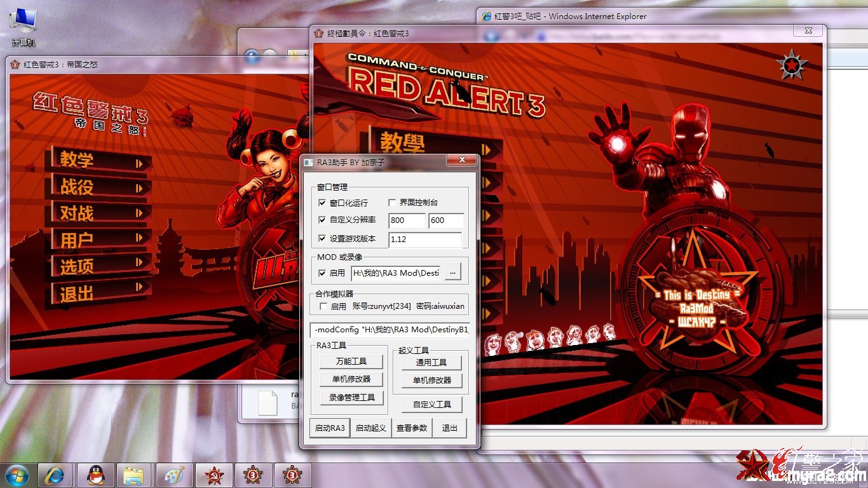Select 教学 in 帝国之怒 game menu

[x=98, y=160]
